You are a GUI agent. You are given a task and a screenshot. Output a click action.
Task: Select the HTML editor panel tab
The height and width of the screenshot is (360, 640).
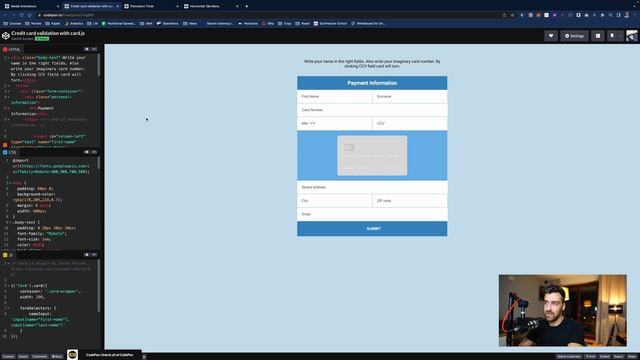coord(12,49)
